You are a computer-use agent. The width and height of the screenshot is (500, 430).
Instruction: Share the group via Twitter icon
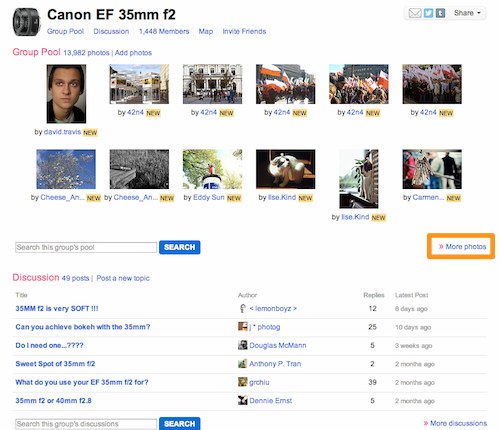tap(428, 13)
